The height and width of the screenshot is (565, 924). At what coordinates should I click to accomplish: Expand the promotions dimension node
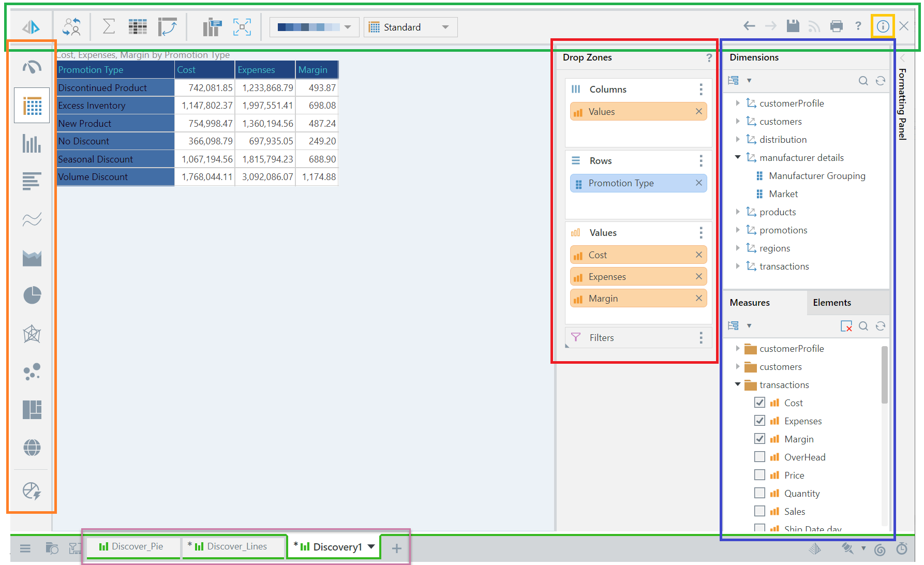(738, 230)
